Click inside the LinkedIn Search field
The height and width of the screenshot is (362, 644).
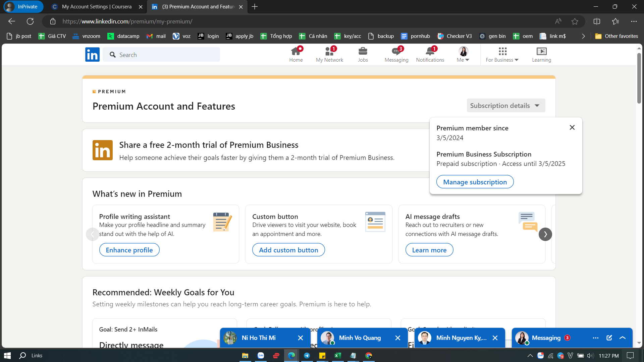(161, 55)
